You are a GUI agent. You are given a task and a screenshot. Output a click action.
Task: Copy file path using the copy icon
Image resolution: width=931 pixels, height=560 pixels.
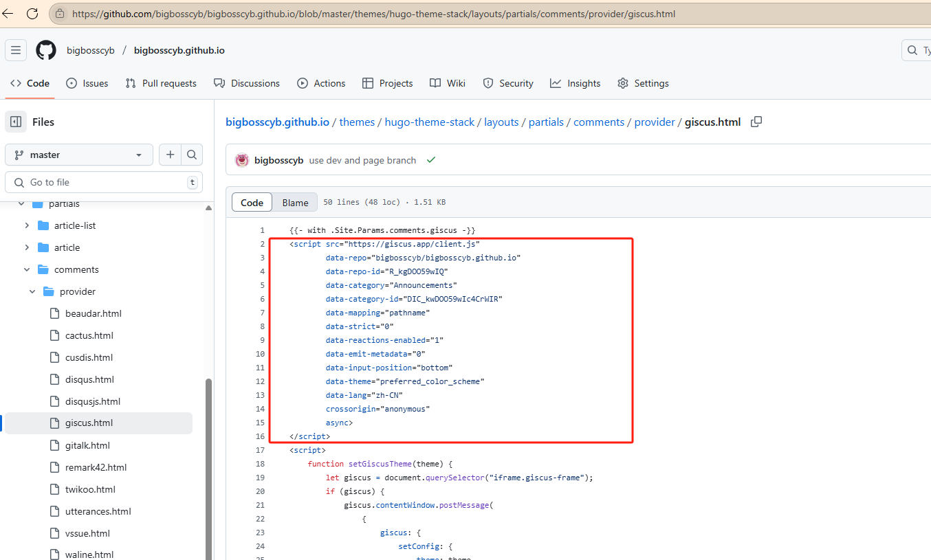pos(756,122)
